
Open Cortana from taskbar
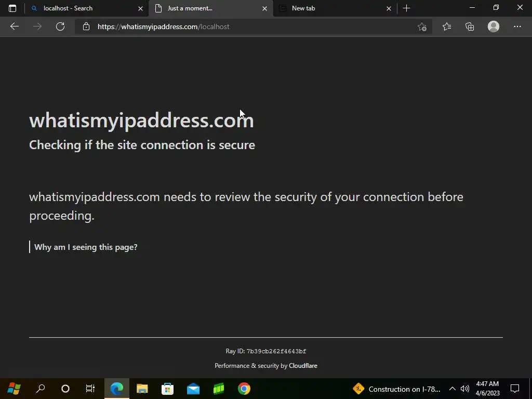[x=65, y=389]
